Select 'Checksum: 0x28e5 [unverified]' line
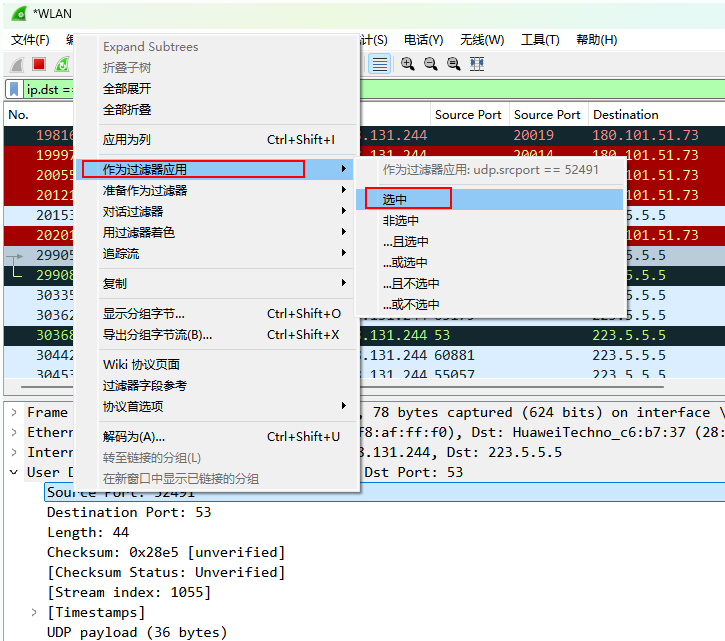The height and width of the screenshot is (641, 725). click(x=166, y=552)
